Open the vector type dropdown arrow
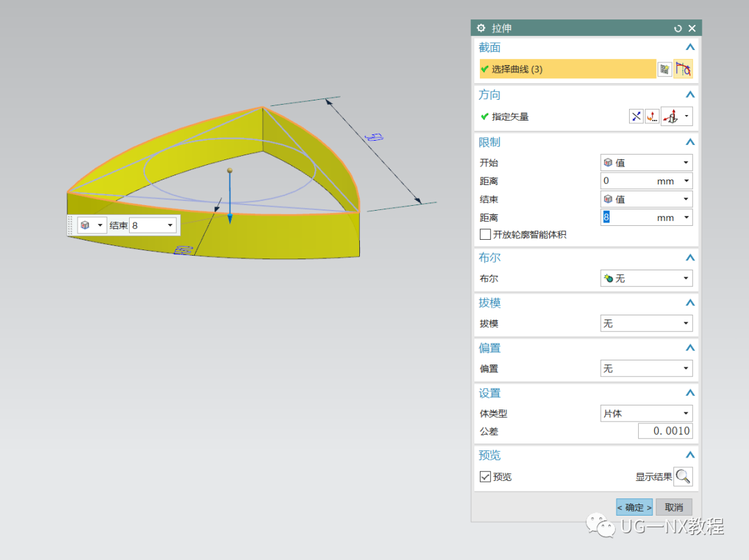Viewport: 749px width, 560px height. (x=687, y=116)
